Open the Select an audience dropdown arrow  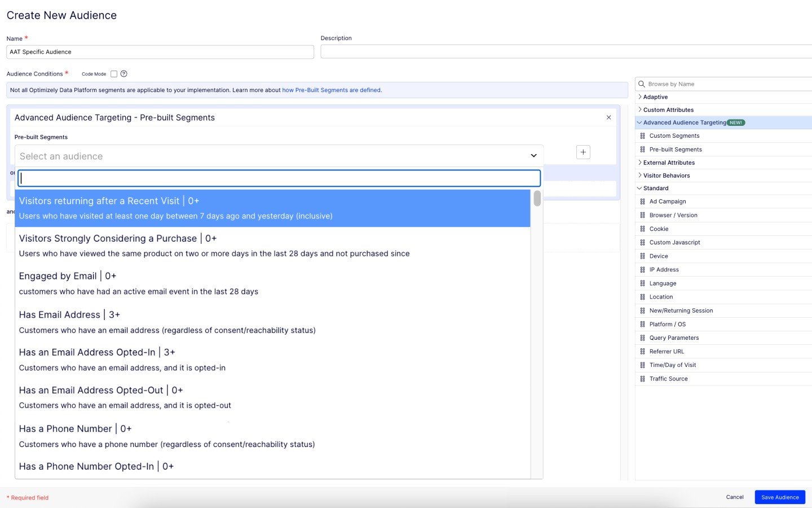pyautogui.click(x=533, y=156)
